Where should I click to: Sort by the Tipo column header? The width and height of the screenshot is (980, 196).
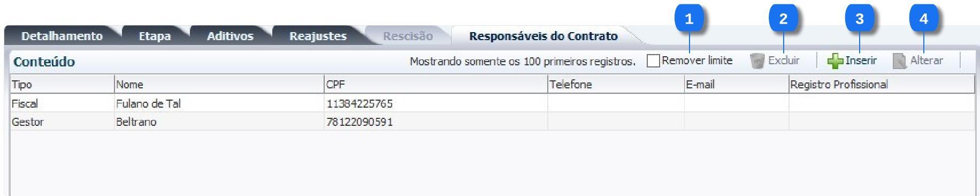[62, 84]
